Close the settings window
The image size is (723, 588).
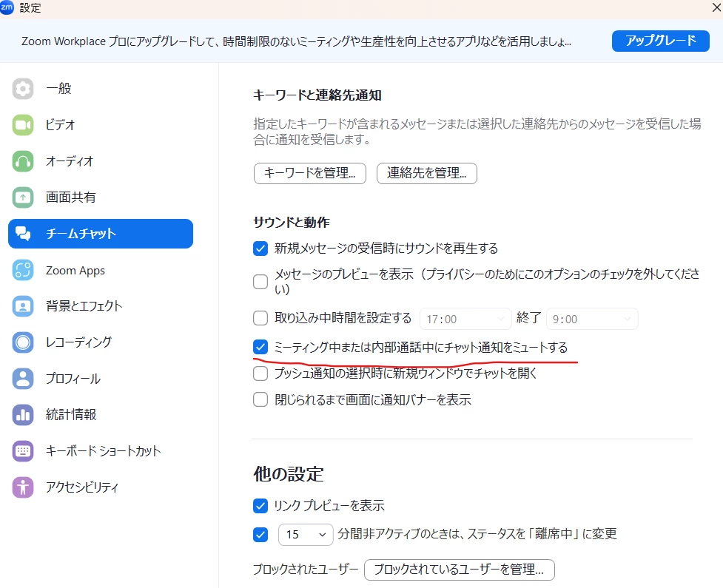pos(716,7)
